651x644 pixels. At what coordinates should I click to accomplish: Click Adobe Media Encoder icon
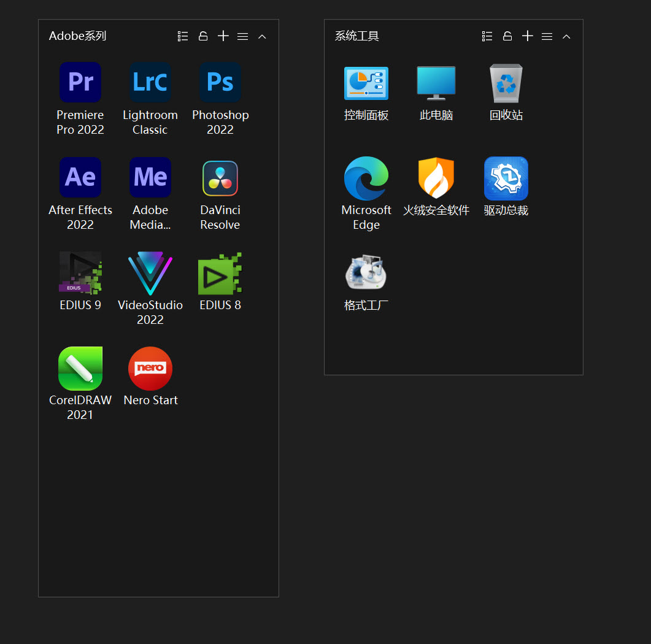pos(150,177)
